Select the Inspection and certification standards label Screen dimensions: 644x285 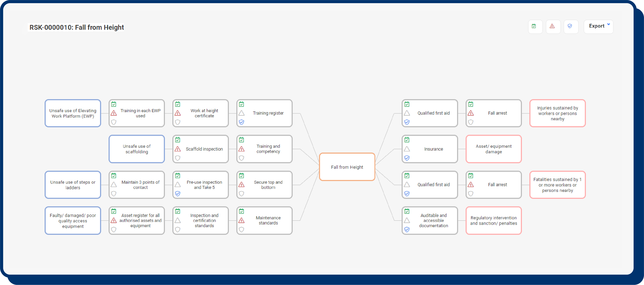204,220
